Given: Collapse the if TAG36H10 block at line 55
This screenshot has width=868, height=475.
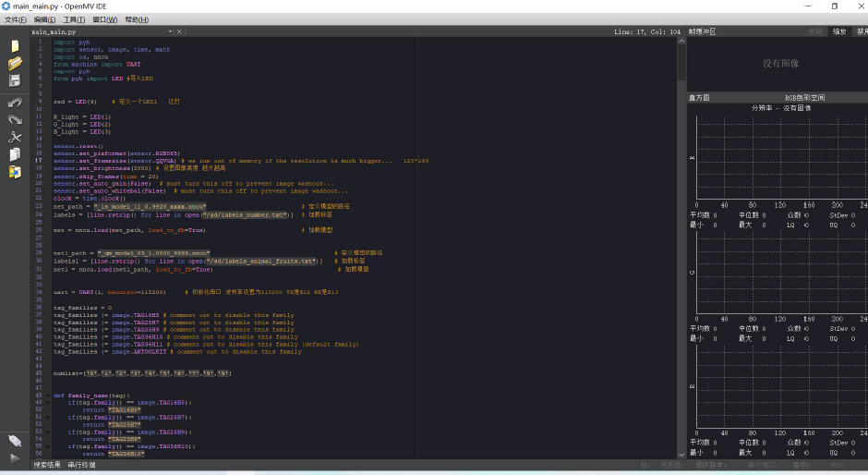Looking at the screenshot, I should [48, 446].
